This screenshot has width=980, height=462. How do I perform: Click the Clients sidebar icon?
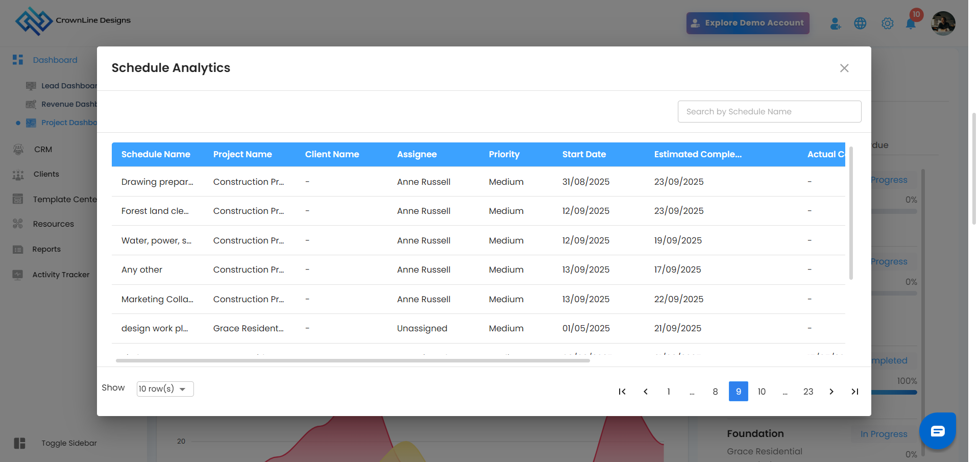click(18, 175)
